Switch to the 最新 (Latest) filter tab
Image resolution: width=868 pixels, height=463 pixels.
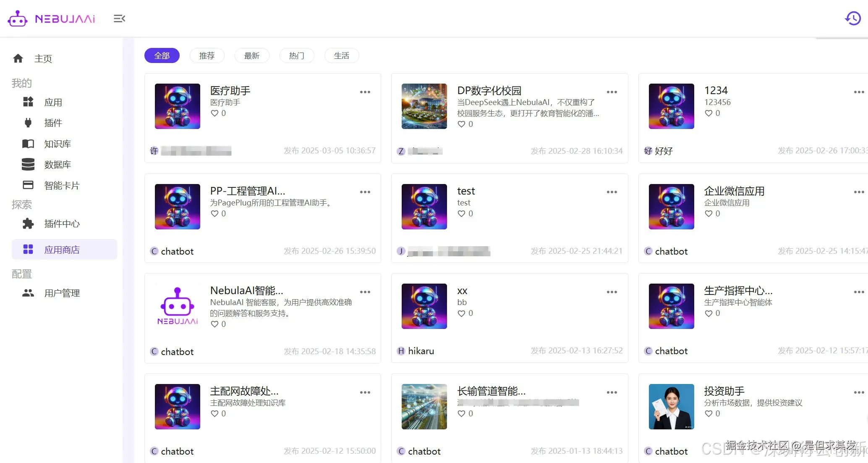251,55
